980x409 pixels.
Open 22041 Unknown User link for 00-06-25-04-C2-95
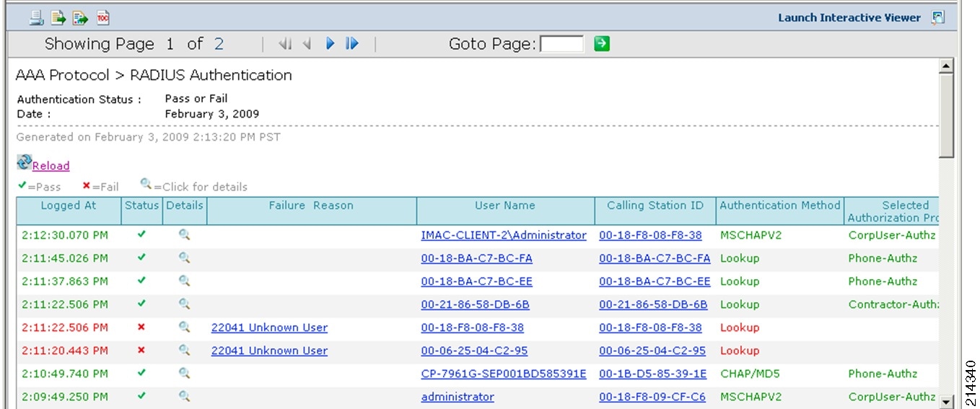pos(269,351)
